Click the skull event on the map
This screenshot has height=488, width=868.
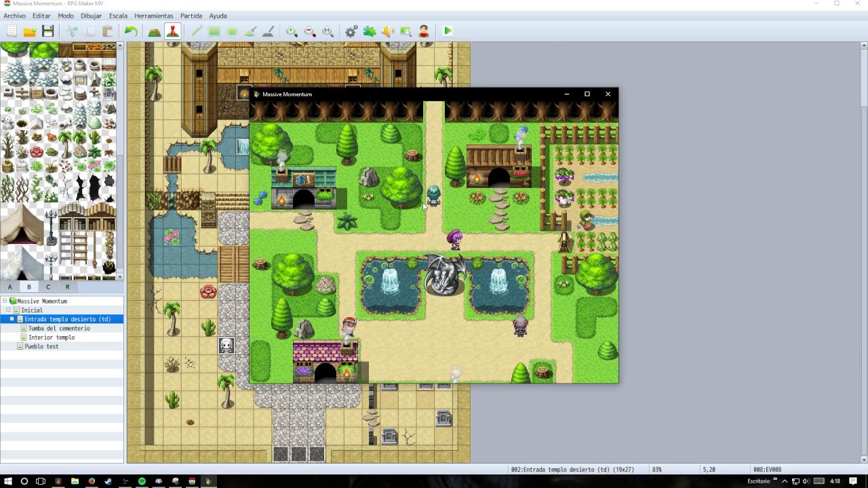(x=226, y=346)
